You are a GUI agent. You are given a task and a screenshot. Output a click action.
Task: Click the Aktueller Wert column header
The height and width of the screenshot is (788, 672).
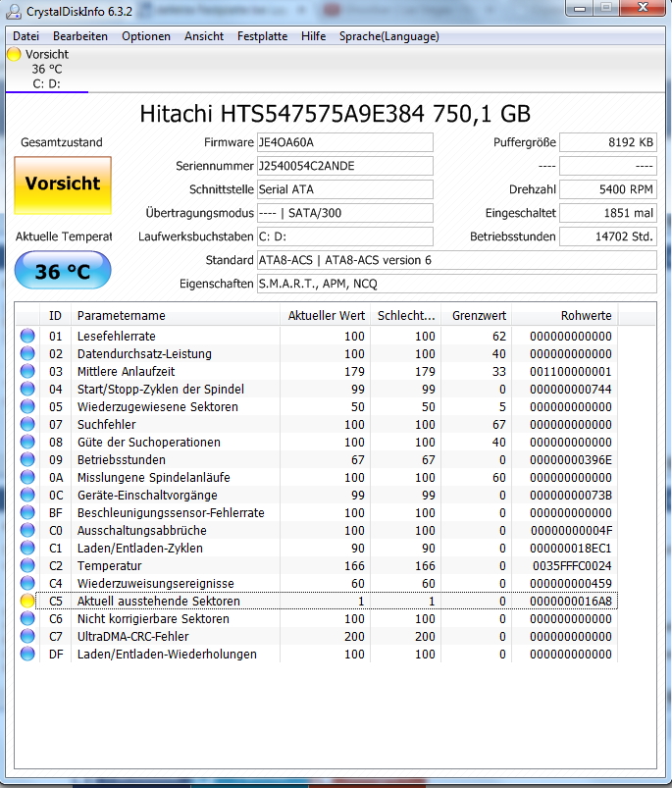[x=326, y=316]
